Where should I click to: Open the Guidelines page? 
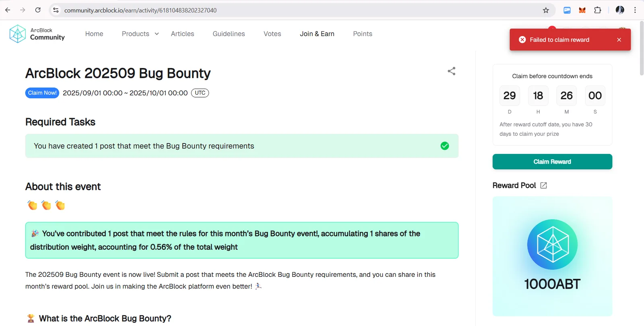[x=229, y=34]
